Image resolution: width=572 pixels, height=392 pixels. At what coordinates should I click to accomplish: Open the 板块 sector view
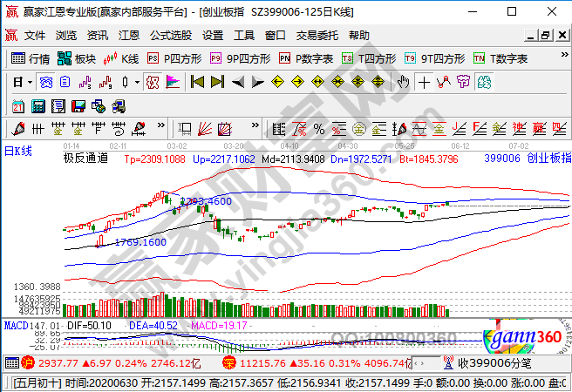coord(76,58)
